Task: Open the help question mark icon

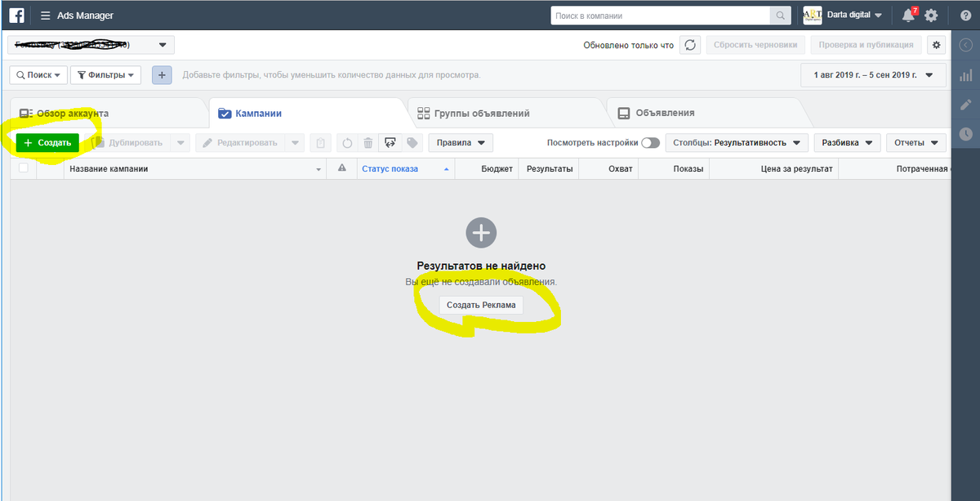Action: click(x=965, y=16)
